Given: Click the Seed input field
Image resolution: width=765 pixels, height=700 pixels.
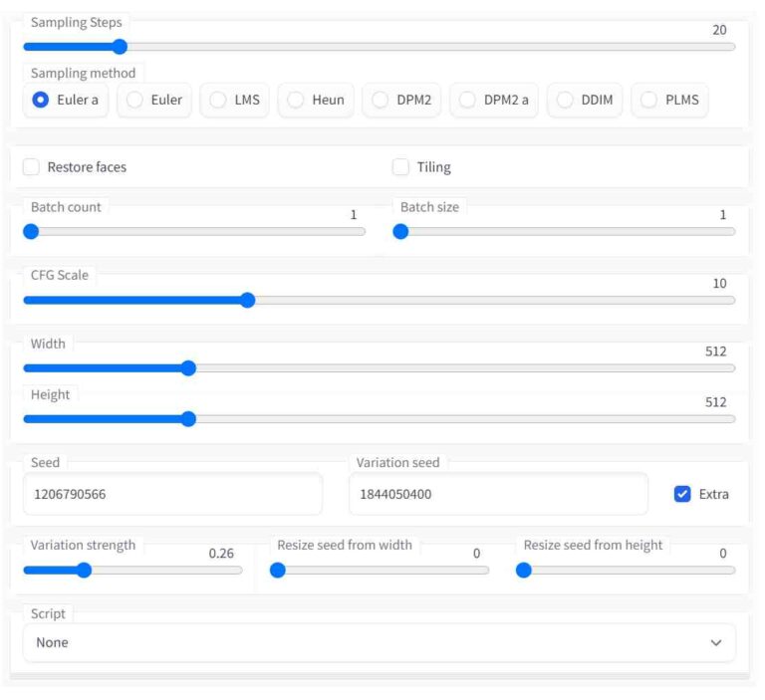Looking at the screenshot, I should (172, 494).
